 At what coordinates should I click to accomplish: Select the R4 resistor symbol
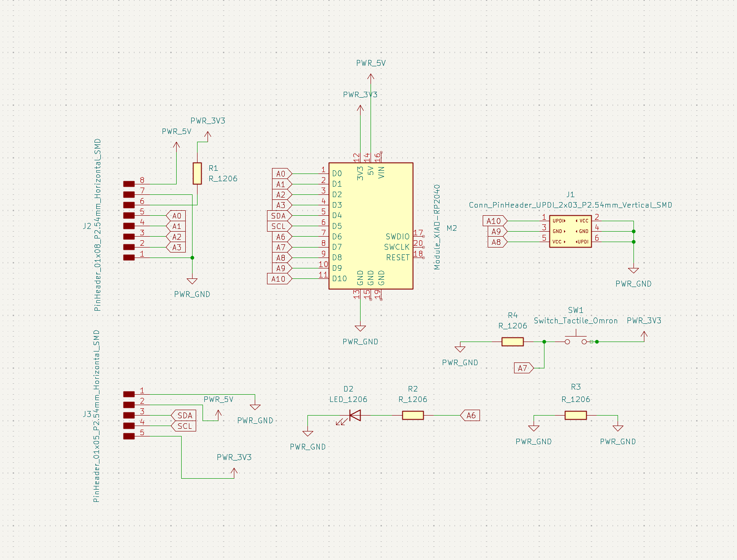[512, 342]
